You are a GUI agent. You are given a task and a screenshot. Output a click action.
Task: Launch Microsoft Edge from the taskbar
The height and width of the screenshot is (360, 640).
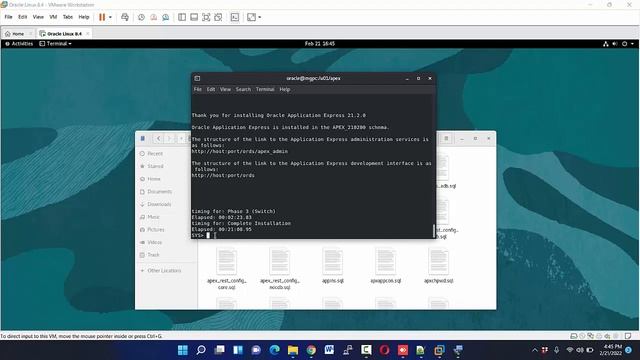click(x=275, y=350)
